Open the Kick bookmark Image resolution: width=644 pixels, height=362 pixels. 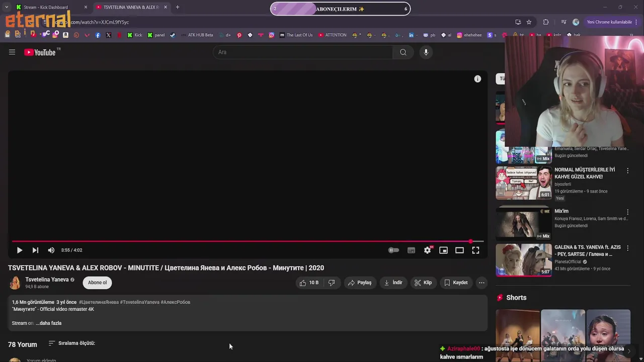pos(135,35)
